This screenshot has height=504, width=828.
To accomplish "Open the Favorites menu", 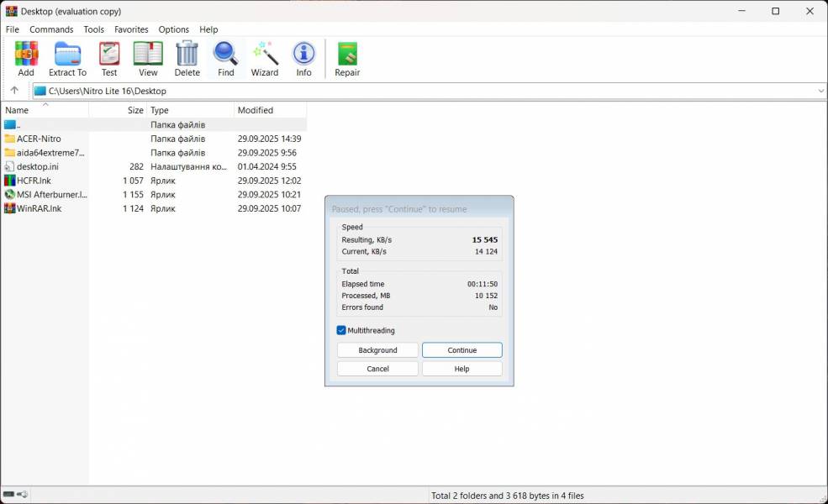I will pyautogui.click(x=131, y=29).
